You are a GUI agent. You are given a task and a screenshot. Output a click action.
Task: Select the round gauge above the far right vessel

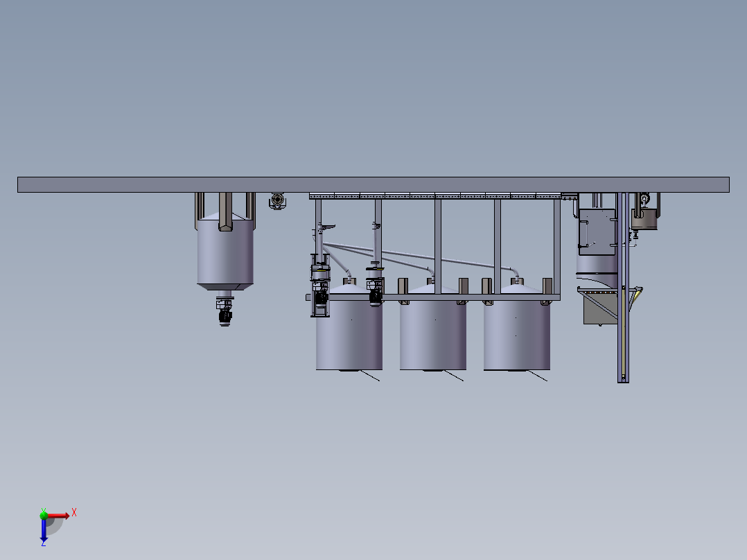tap(644, 198)
